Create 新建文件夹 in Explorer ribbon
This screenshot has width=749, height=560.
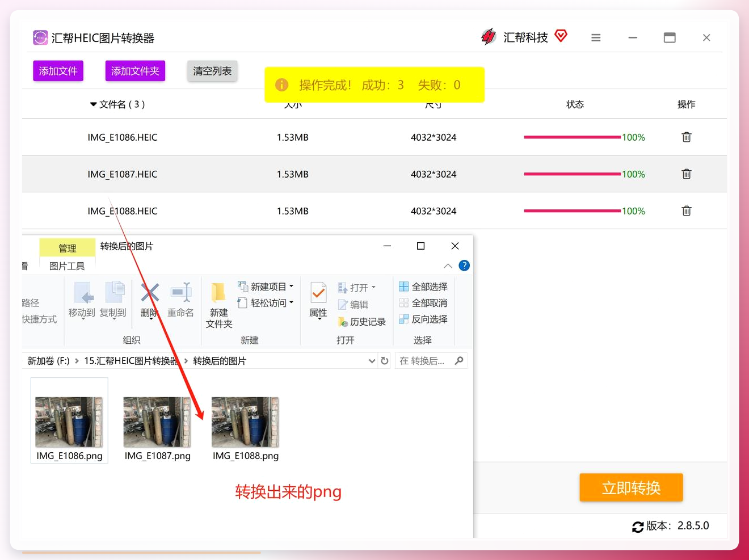[x=219, y=305]
